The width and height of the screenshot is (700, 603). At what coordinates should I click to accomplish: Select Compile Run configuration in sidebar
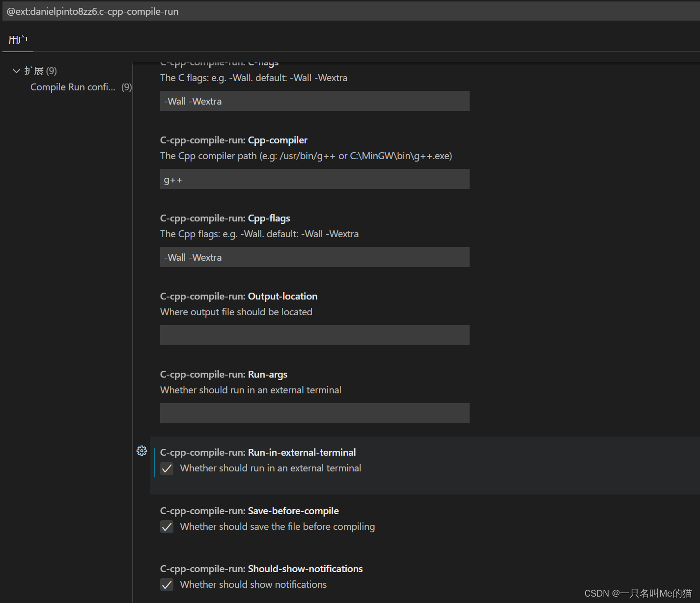point(73,87)
